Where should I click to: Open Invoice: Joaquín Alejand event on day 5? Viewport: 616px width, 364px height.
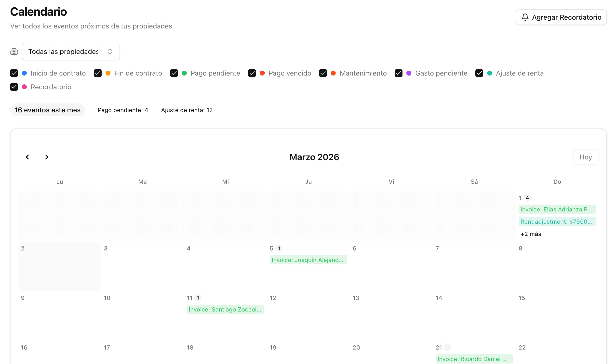point(308,260)
